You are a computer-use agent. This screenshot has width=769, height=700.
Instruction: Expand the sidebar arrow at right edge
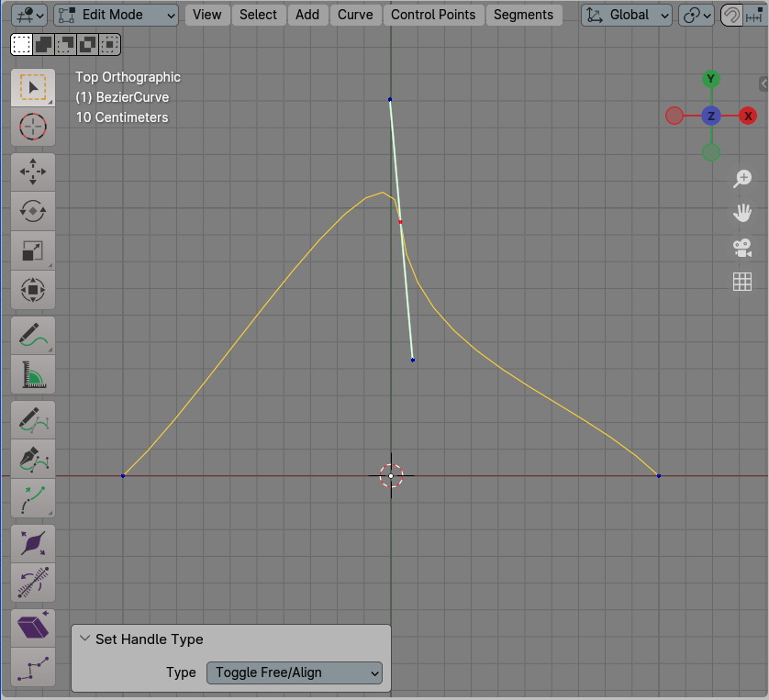[x=763, y=83]
